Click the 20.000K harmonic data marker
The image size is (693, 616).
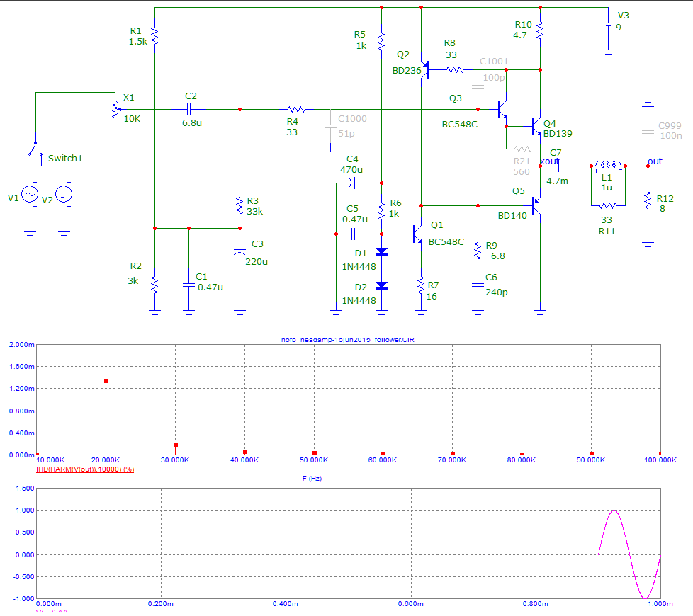click(106, 381)
